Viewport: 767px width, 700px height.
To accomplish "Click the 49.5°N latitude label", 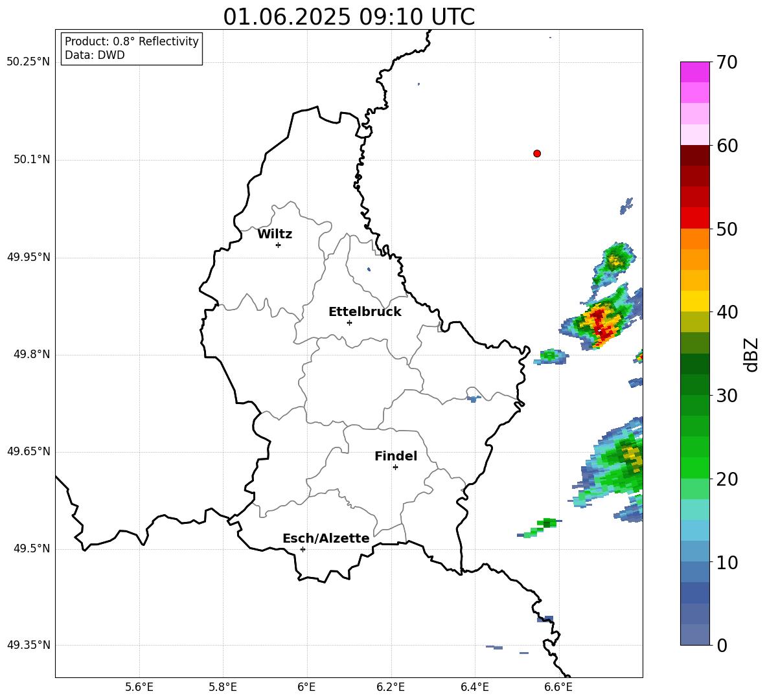I will pyautogui.click(x=32, y=548).
